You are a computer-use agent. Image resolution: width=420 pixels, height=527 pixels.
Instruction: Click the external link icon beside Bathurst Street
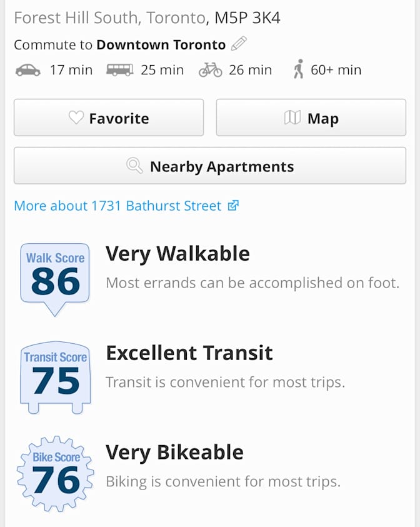pos(233,206)
